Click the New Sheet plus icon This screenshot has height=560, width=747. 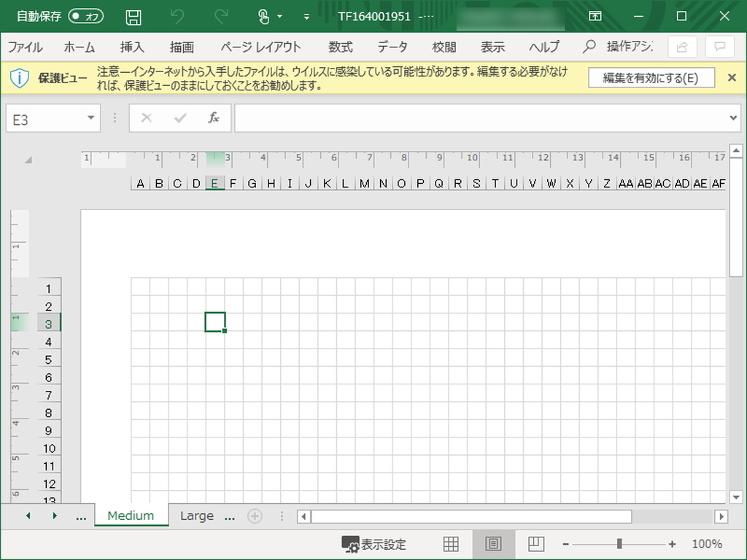pos(255,516)
